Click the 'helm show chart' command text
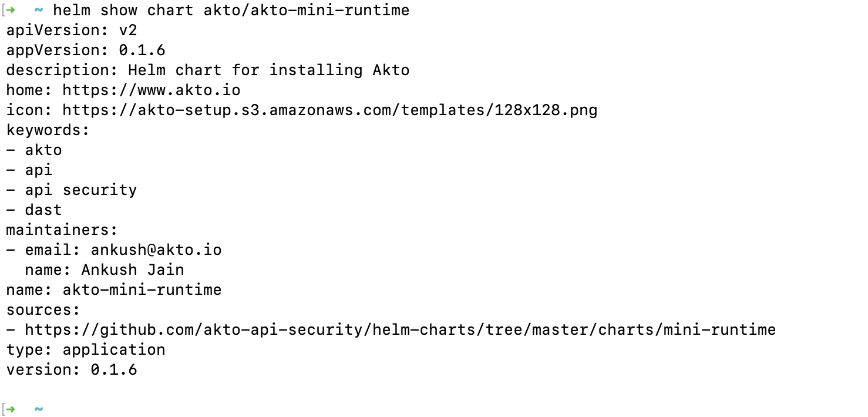Screen dimensions: 868x417 click(x=122, y=11)
